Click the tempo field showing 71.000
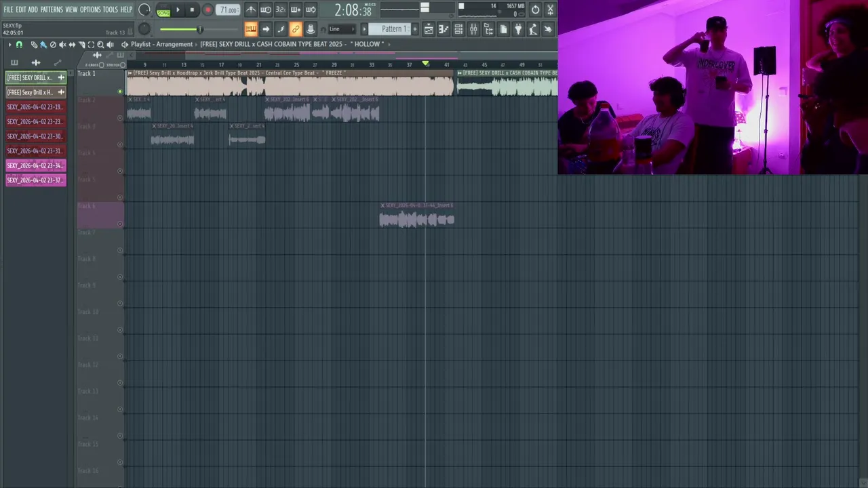This screenshot has width=868, height=488. 229,10
